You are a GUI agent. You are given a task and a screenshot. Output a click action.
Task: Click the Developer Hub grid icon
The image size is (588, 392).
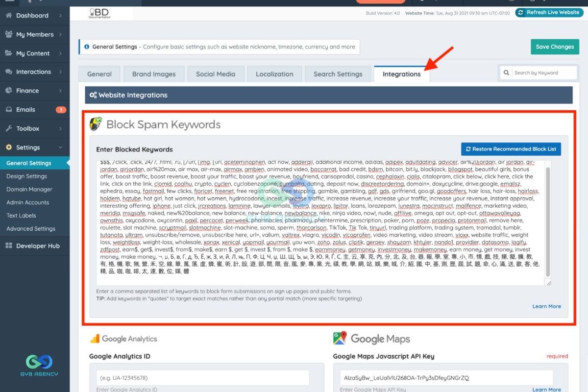[x=9, y=246]
